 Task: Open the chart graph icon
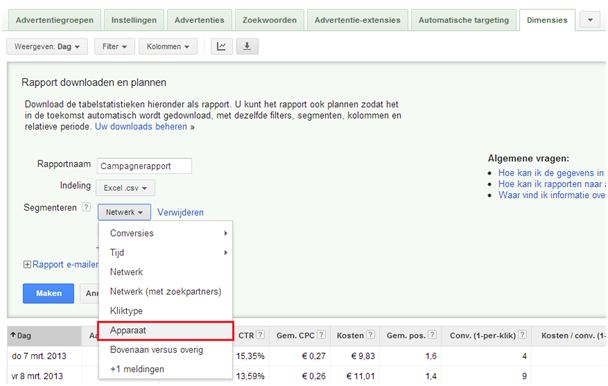click(221, 47)
